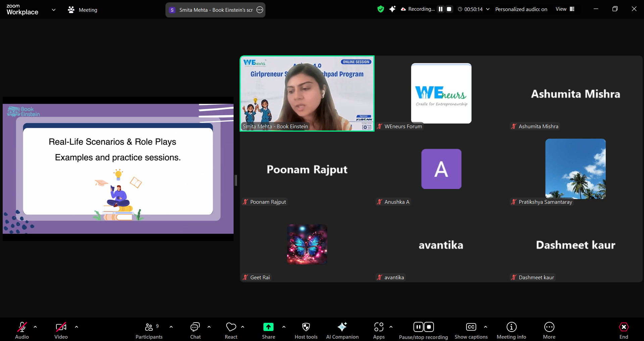Select avantika's participant tile
Image resolution: width=644 pixels, height=341 pixels.
coord(441,244)
